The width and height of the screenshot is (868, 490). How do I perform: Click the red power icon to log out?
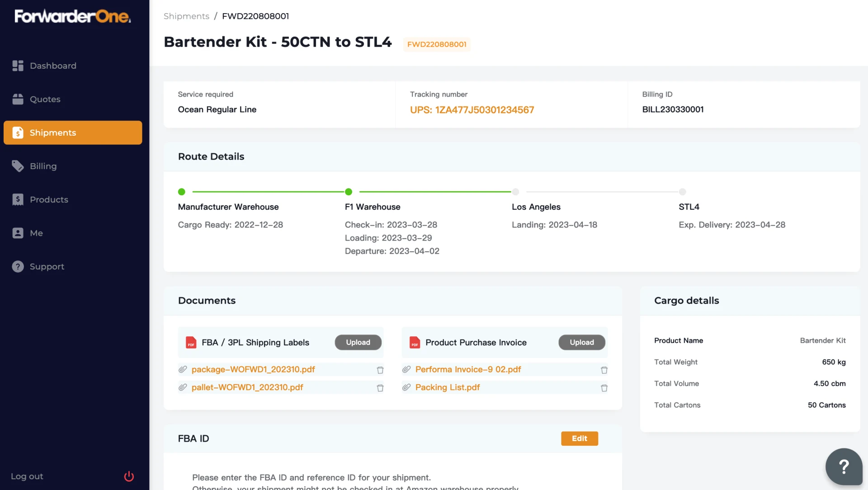click(129, 476)
